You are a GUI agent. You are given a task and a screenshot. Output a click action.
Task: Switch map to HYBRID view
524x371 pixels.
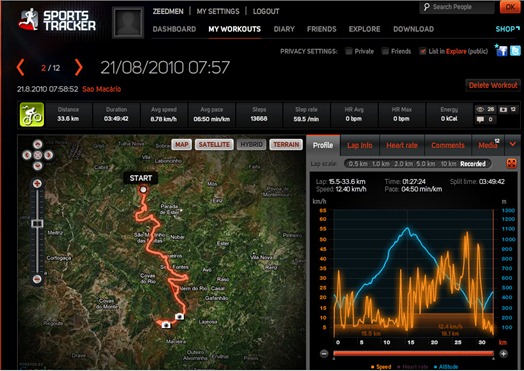click(251, 144)
